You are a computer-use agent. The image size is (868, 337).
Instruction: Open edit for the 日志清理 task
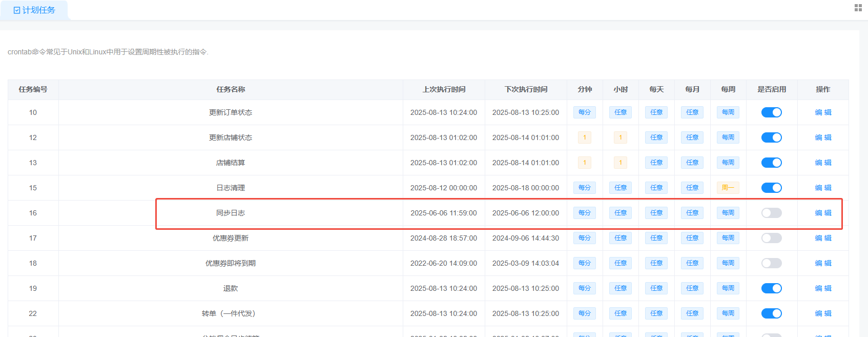click(x=823, y=188)
